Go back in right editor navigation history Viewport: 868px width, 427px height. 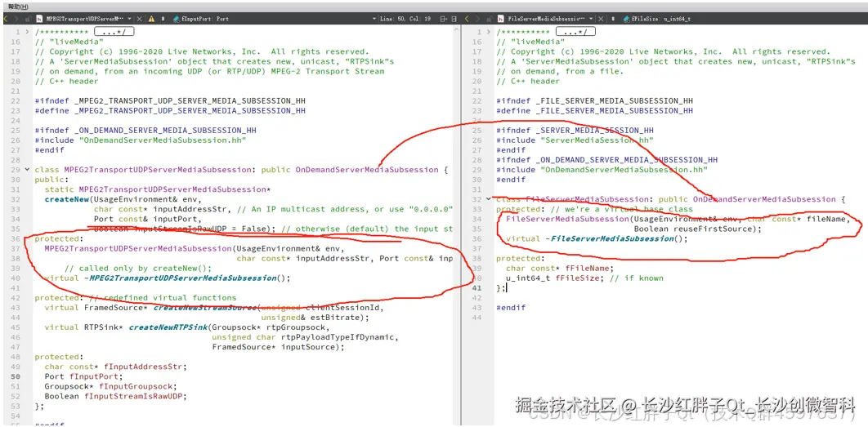(x=467, y=19)
